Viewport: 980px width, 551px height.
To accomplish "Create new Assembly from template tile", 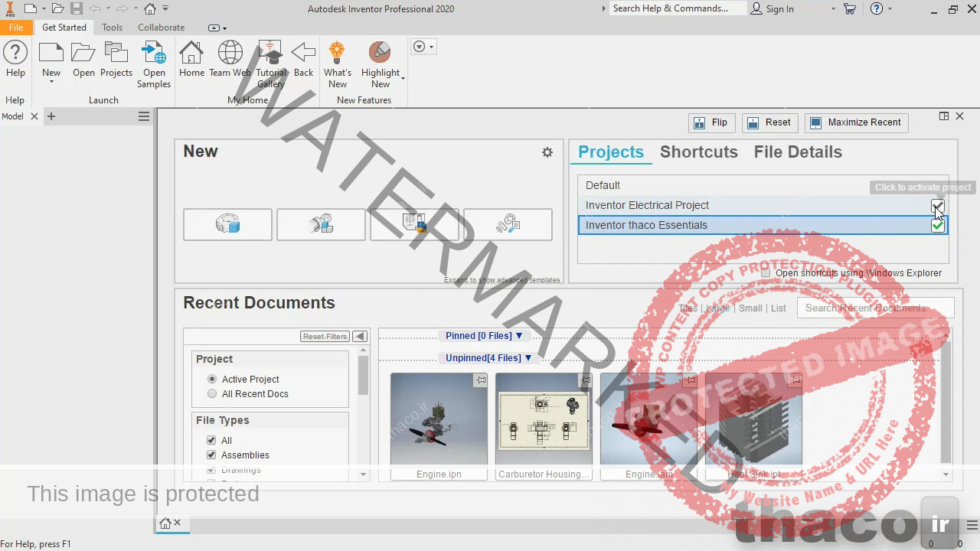I will point(321,224).
